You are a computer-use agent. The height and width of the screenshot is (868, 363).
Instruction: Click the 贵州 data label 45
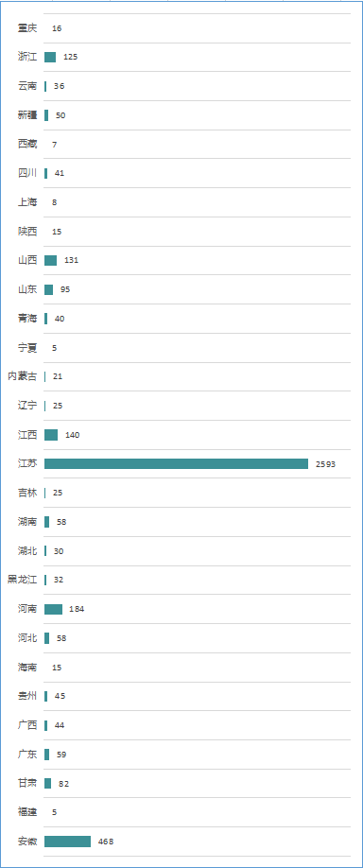(x=60, y=696)
